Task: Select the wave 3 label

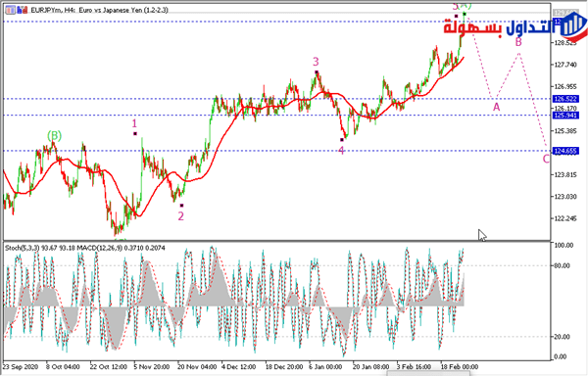Action: click(x=316, y=62)
